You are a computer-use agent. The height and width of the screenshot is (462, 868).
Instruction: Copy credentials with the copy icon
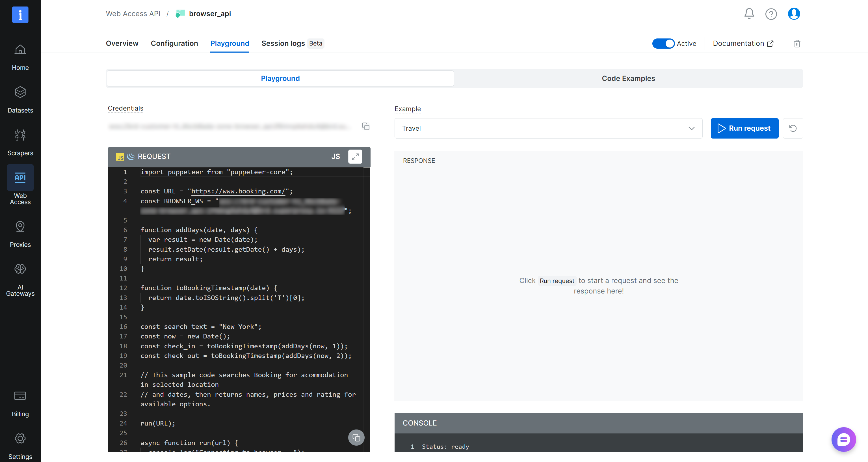pyautogui.click(x=365, y=126)
